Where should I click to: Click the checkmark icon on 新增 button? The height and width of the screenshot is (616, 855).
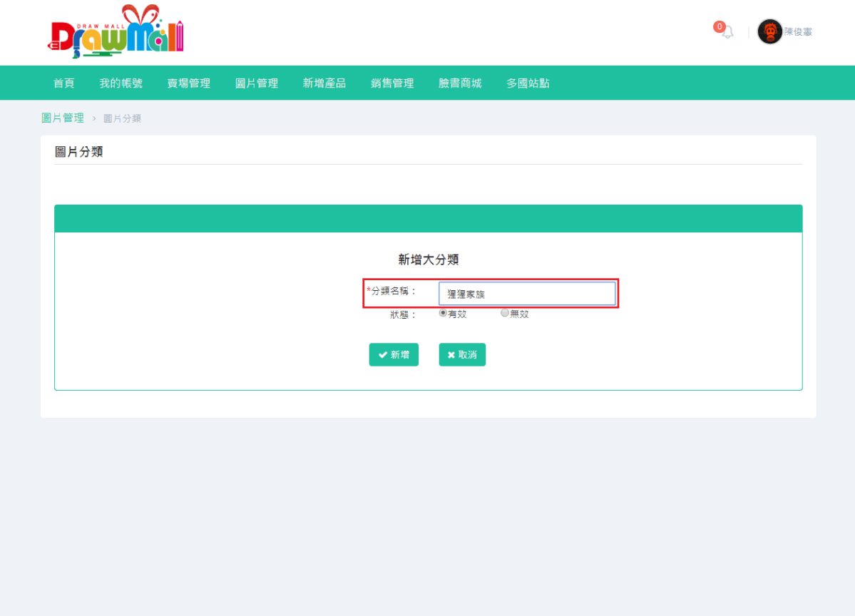(383, 354)
